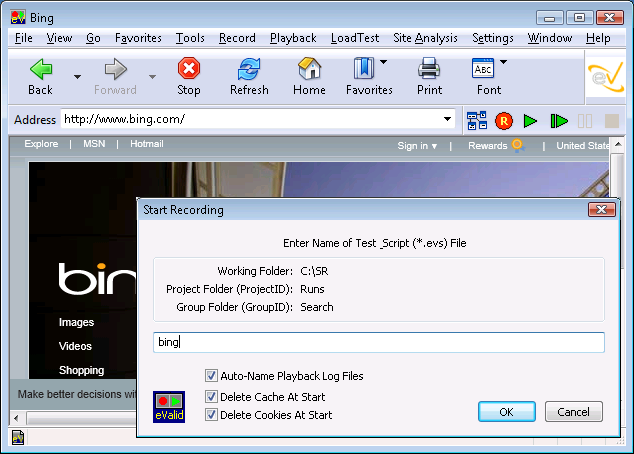This screenshot has height=454, width=634.
Task: Refresh the page with the Refresh icon
Action: (x=249, y=69)
